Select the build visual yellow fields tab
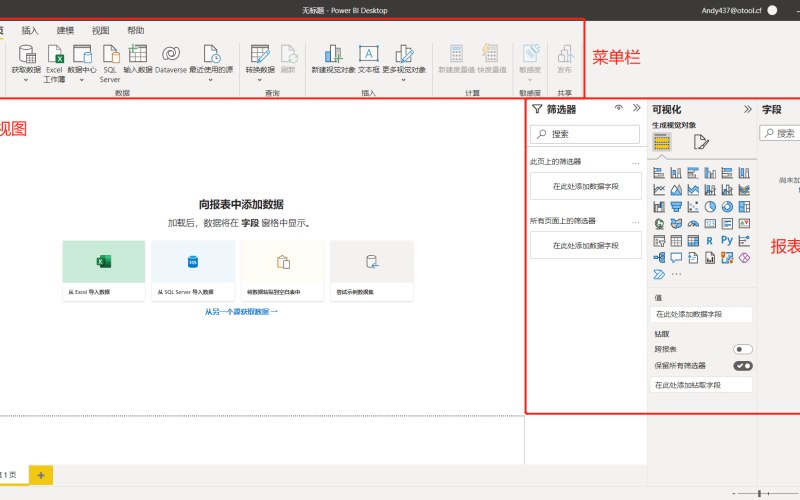 click(x=662, y=142)
